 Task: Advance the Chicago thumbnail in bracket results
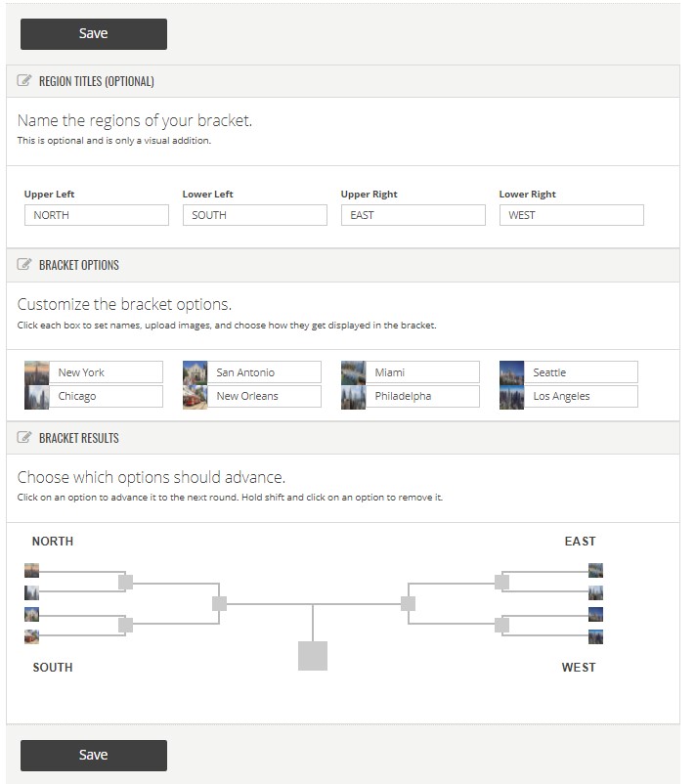coord(31,592)
